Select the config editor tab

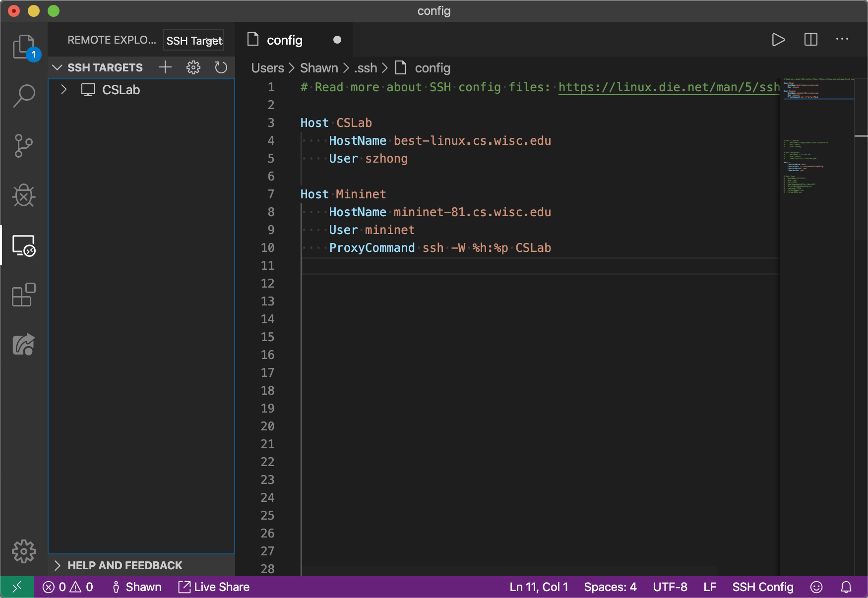coord(284,40)
